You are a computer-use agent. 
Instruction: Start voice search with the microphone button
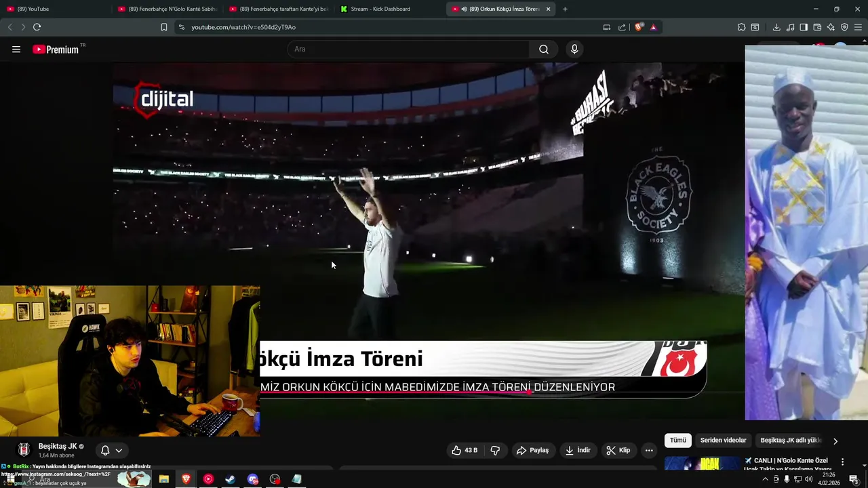tap(574, 49)
